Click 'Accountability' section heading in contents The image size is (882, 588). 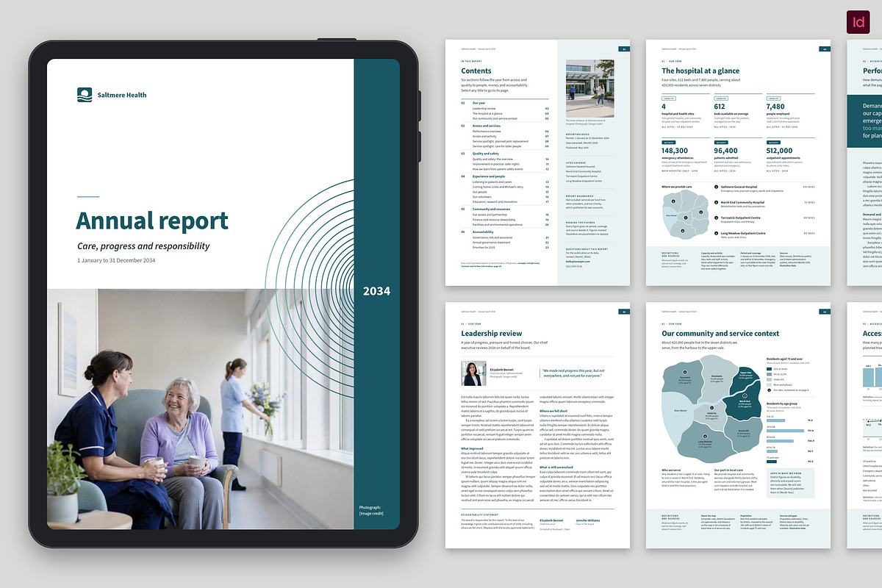click(x=483, y=232)
